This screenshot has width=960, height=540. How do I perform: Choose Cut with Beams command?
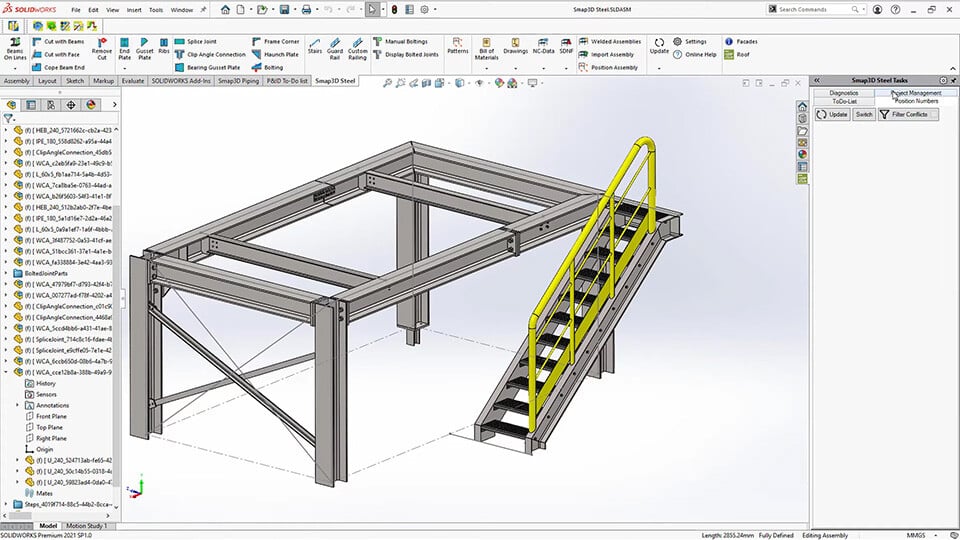point(58,42)
